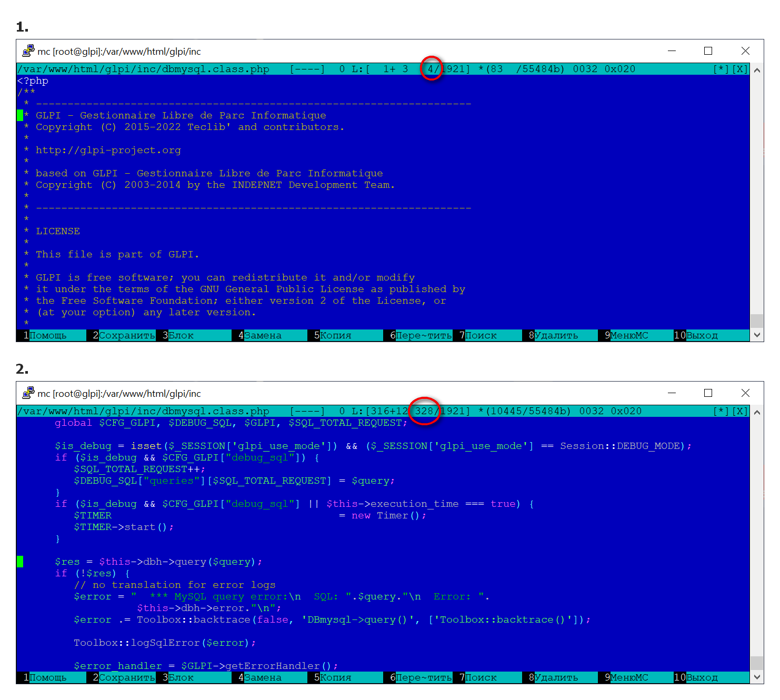Click the [*] toggle in the upper editor header
Screen dimensions: 780x700
coord(721,69)
